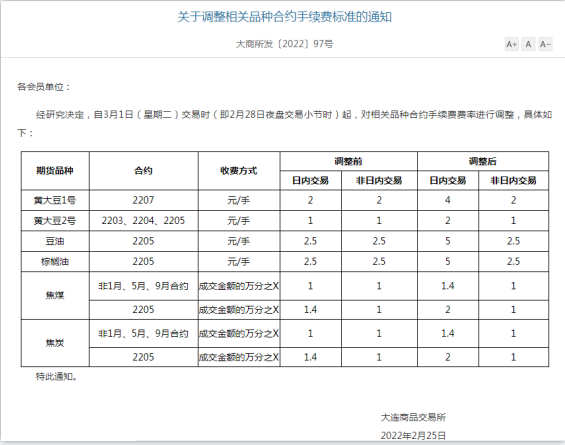Screen dimensions: 565x445
Task: Click the 焦炭 merged cell
Action: (x=55, y=343)
